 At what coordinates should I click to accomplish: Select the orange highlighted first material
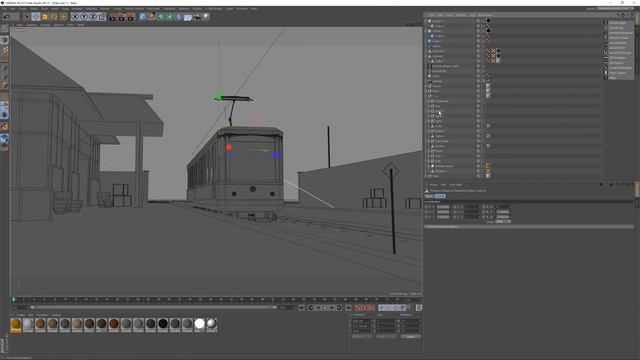point(16,324)
